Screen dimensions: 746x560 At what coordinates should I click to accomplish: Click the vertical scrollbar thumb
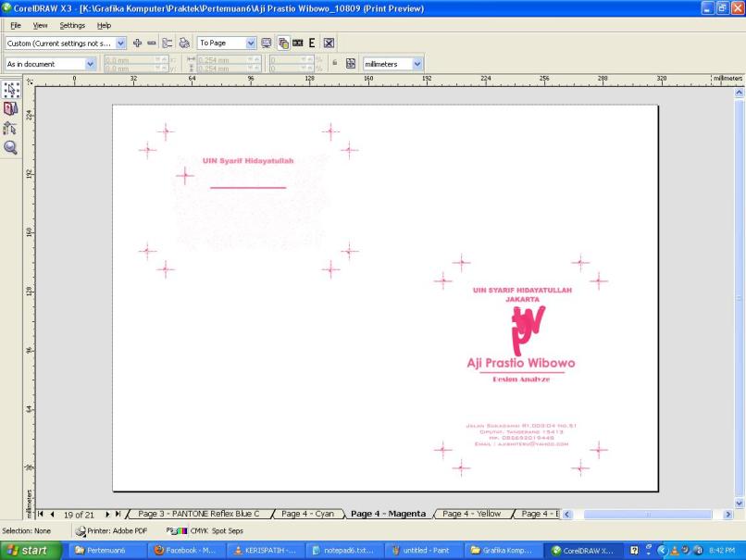click(739, 298)
